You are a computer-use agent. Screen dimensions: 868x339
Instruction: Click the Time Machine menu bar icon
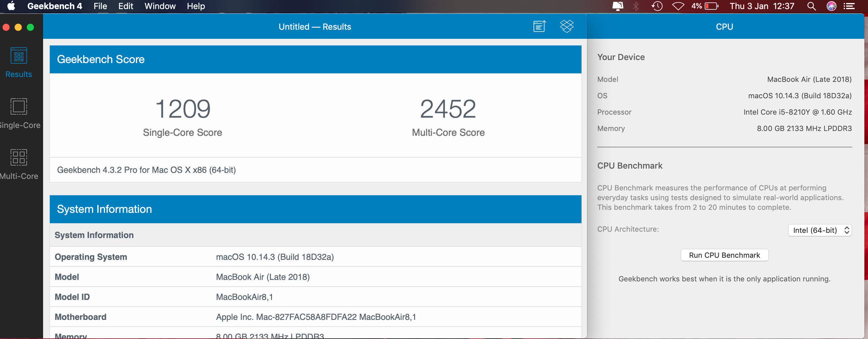pos(657,6)
